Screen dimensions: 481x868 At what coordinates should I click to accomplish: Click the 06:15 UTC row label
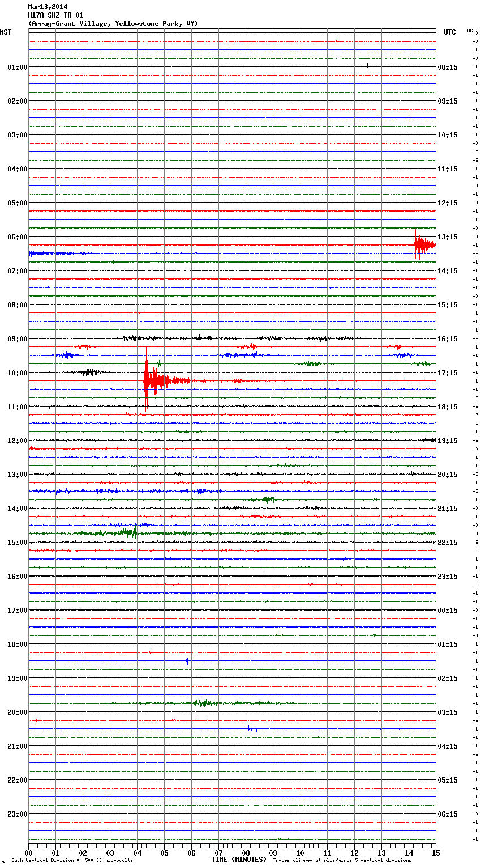[448, 814]
